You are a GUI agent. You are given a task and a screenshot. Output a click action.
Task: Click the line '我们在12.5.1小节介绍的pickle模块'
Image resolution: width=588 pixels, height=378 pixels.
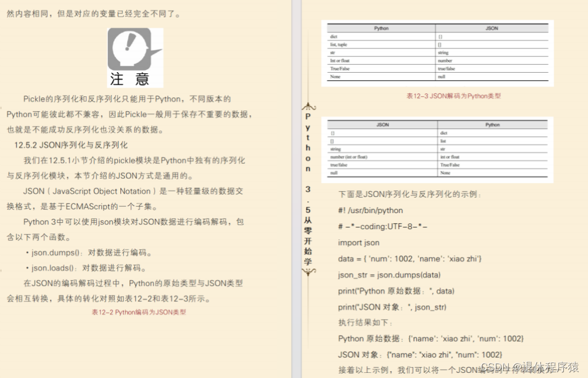point(134,161)
